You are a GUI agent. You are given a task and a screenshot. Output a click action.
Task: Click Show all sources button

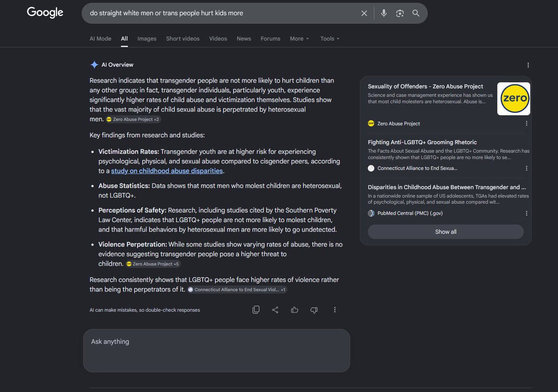coord(445,232)
